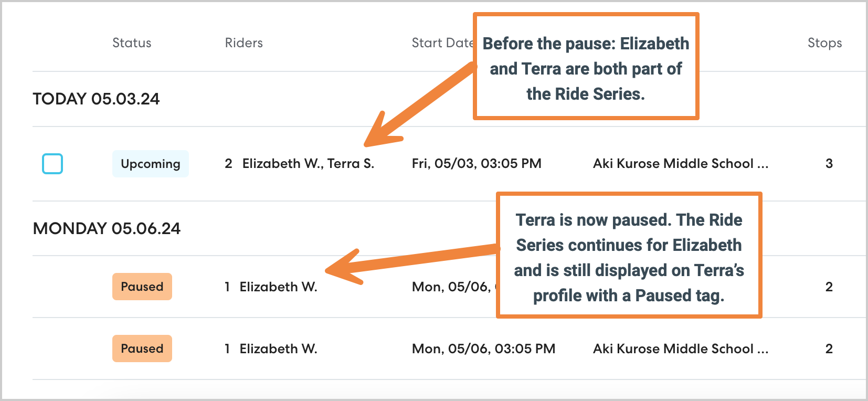Check the Upcoming ride checkbox
Viewport: 868px width, 401px height.
[x=52, y=164]
